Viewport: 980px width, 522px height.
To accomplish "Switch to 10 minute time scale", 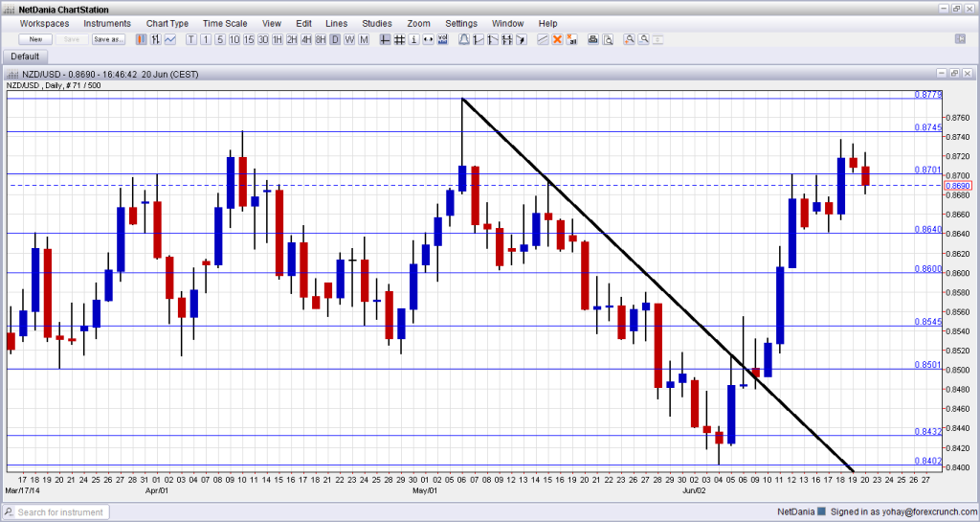I will [234, 39].
